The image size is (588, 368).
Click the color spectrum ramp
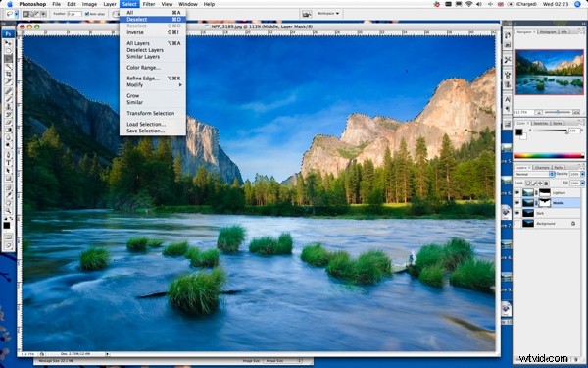[x=550, y=155]
